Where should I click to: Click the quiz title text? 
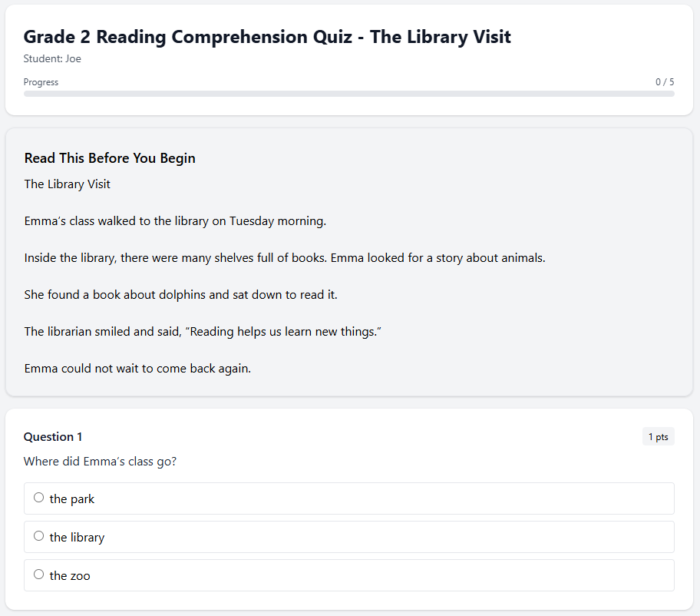click(x=266, y=36)
